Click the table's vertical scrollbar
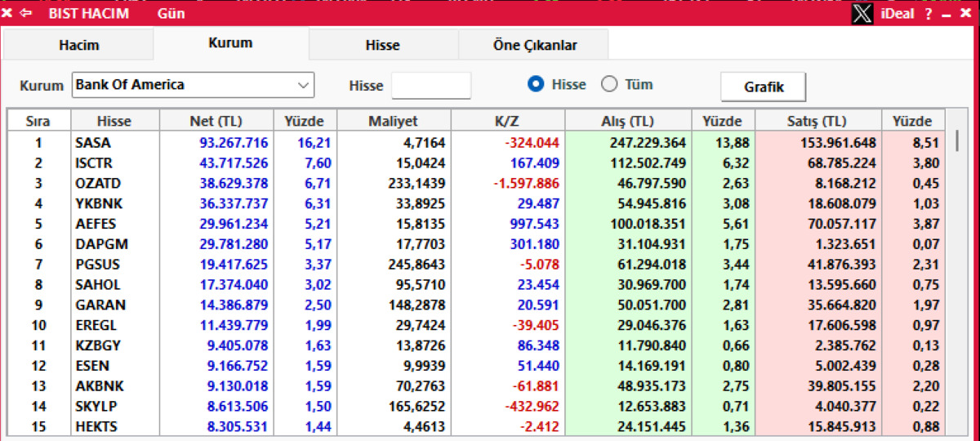This screenshot has width=980, height=441. tap(957, 269)
